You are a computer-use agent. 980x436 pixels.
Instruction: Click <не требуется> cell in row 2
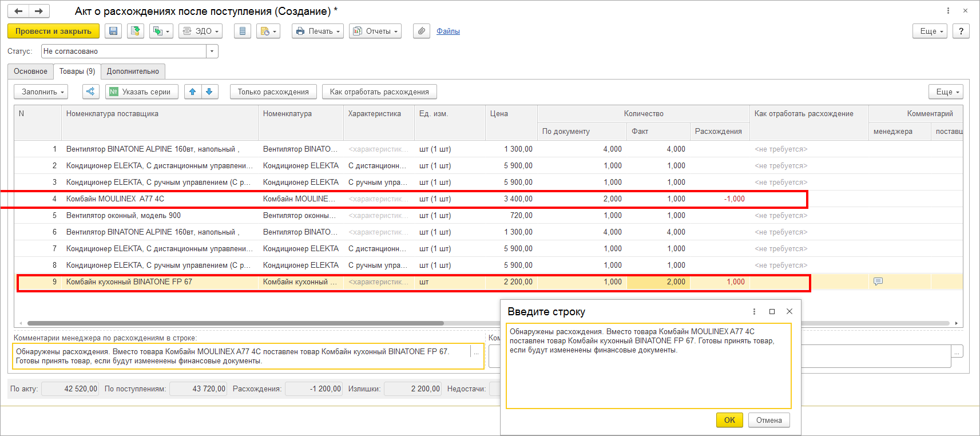tap(809, 166)
